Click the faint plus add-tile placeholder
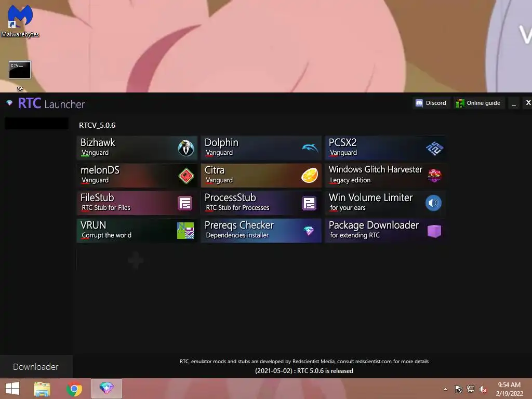 coord(136,260)
